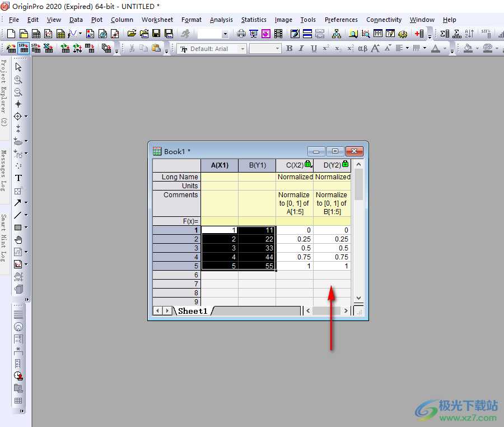Click the Print icon
Screen dimensions: 504x427
coord(241,34)
